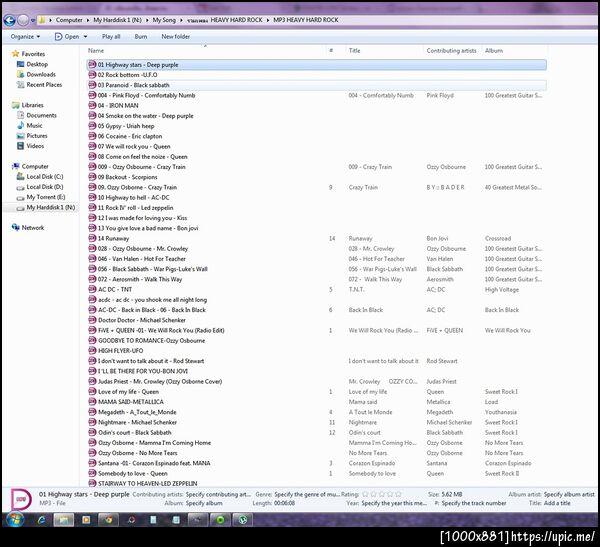
Task: Click the Open toolbar button
Action: coord(67,37)
